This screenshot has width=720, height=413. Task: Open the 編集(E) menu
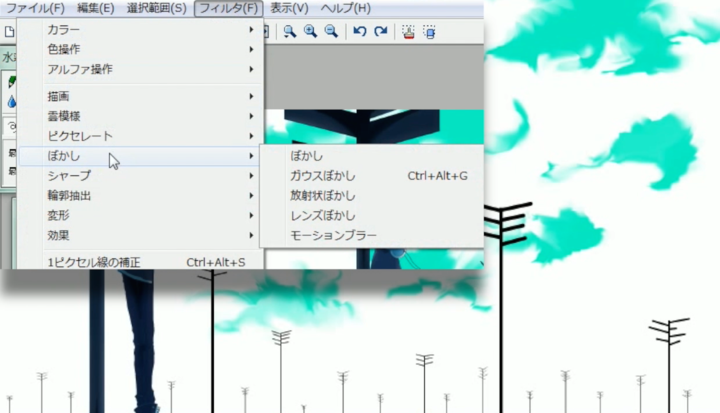(x=96, y=8)
